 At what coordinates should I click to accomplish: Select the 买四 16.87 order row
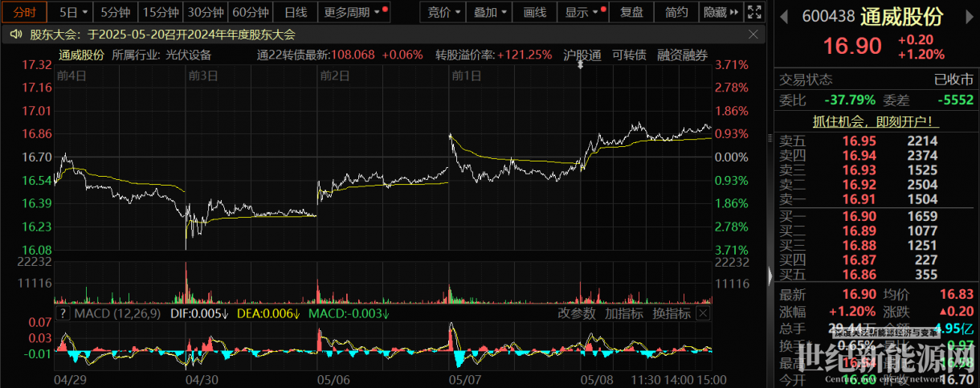pyautogui.click(x=876, y=259)
